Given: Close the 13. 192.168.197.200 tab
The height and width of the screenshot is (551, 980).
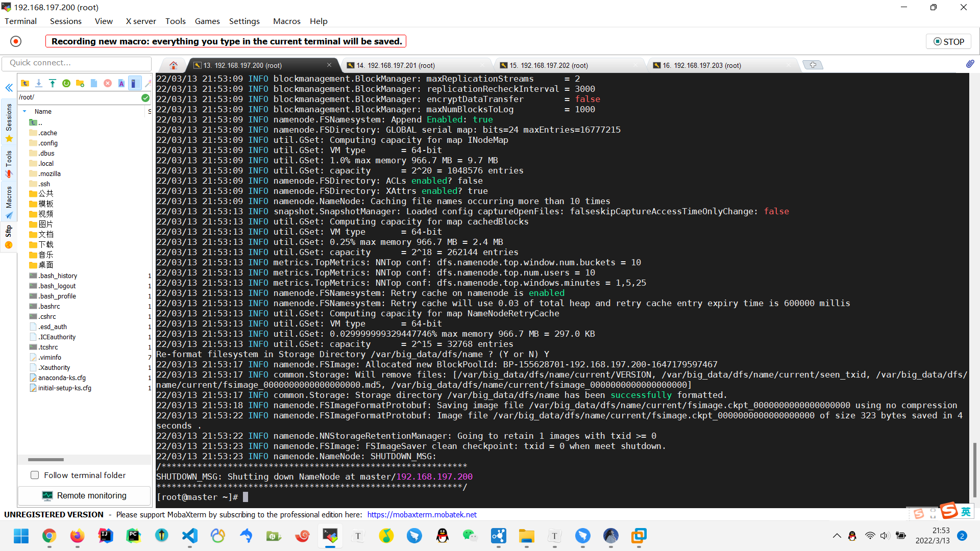Looking at the screenshot, I should 329,65.
